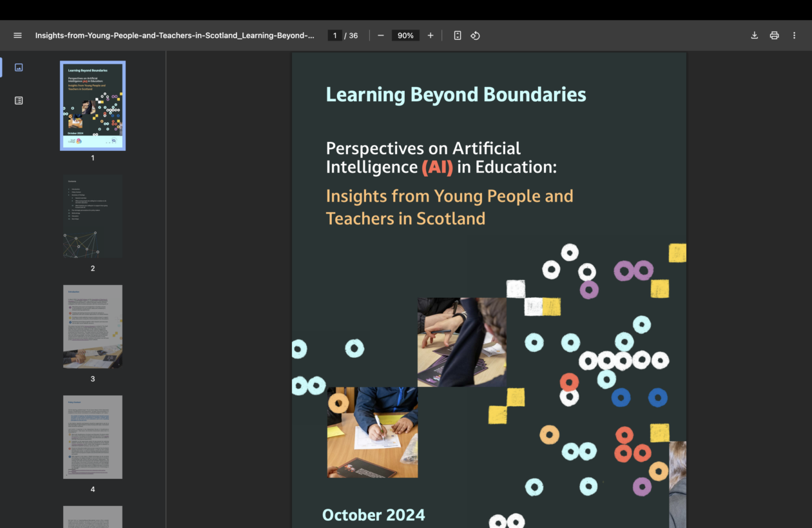The height and width of the screenshot is (528, 812).
Task: Open the page 2 contents thumbnail
Action: click(x=93, y=216)
